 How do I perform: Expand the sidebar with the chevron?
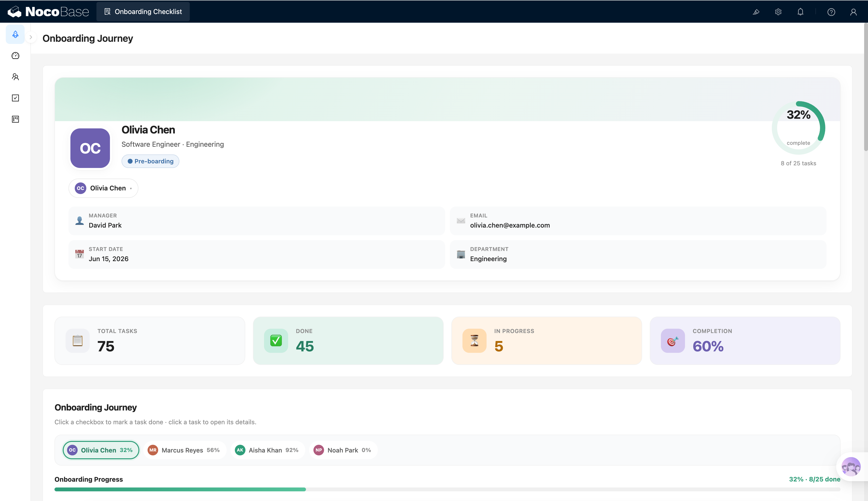[31, 37]
